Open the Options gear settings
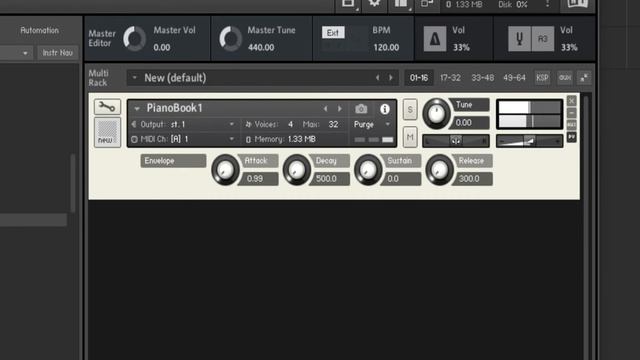This screenshot has width=640, height=360. click(x=374, y=4)
